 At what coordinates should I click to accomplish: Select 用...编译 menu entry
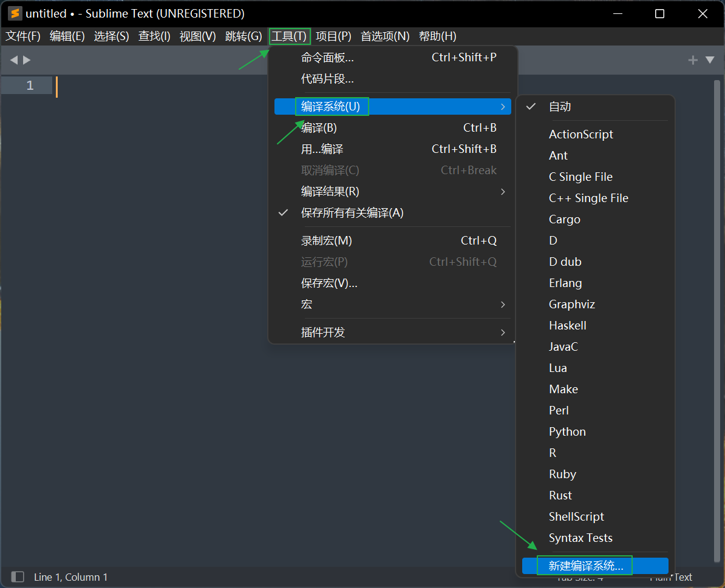(392, 149)
